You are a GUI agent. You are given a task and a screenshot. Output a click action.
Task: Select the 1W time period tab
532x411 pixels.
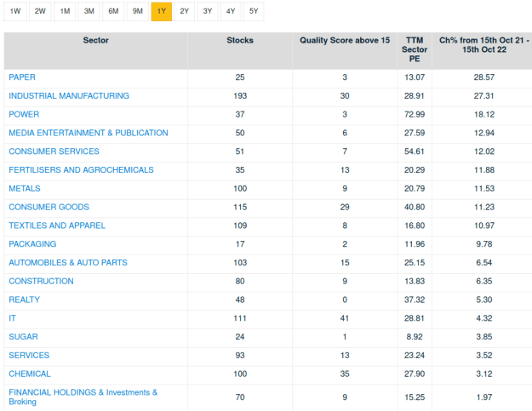tap(15, 11)
